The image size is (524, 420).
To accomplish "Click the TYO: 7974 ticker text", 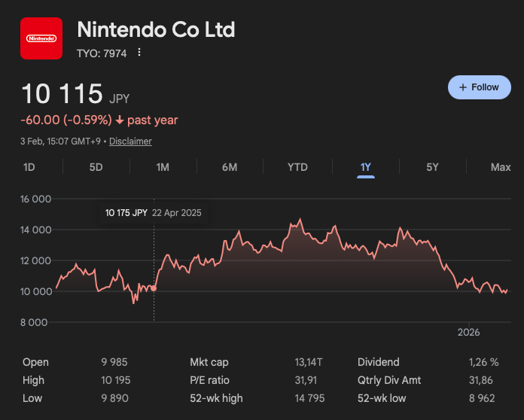I will tap(102, 53).
